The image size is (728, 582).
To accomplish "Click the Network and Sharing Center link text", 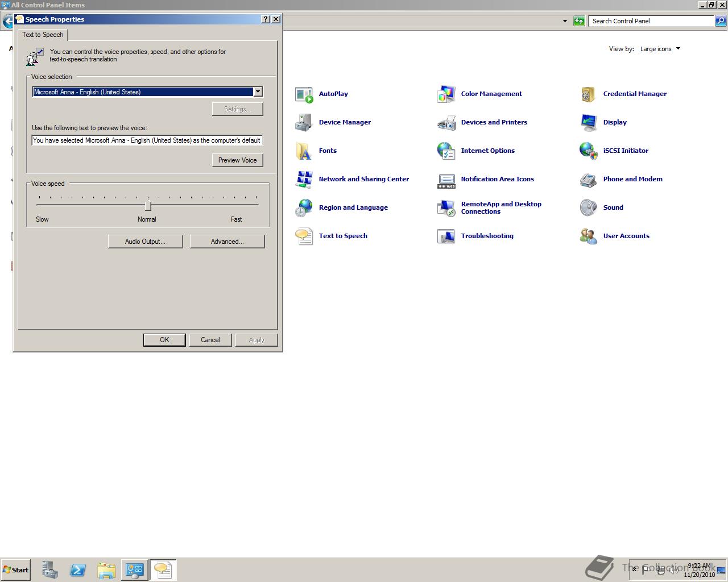I will [x=364, y=179].
